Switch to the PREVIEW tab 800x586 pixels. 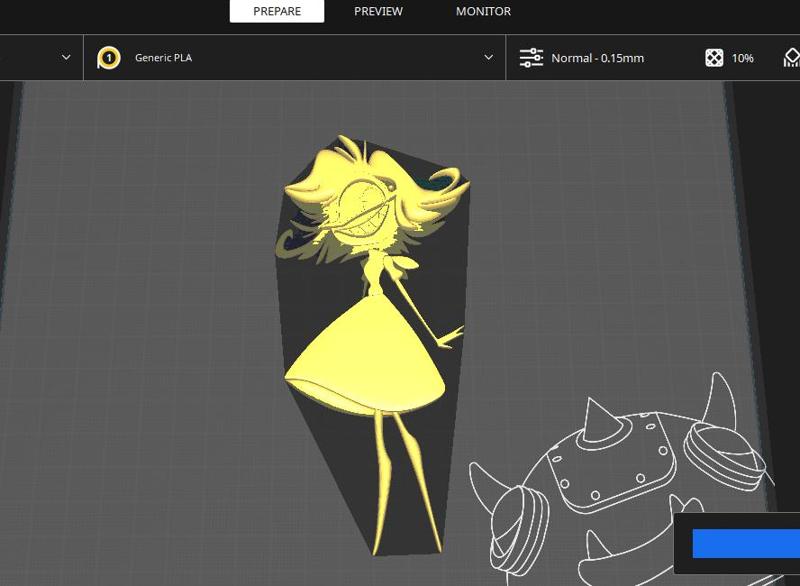point(378,11)
